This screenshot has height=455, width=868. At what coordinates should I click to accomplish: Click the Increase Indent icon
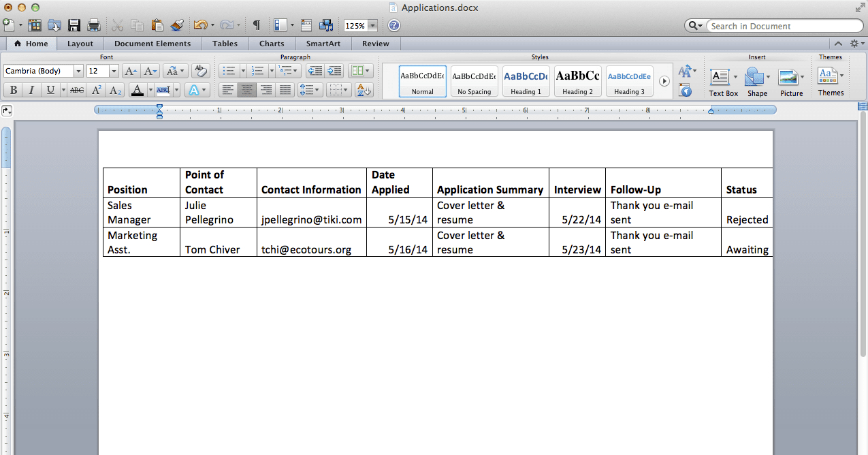click(x=334, y=71)
